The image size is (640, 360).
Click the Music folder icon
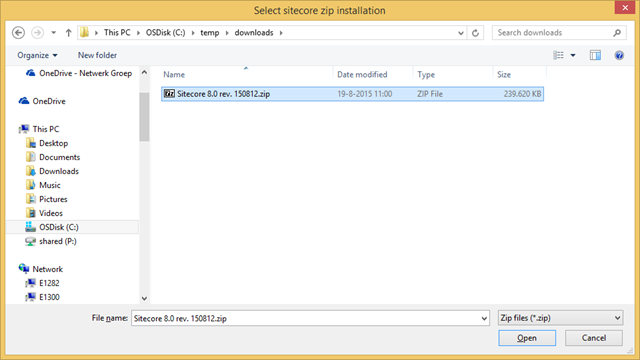point(30,185)
